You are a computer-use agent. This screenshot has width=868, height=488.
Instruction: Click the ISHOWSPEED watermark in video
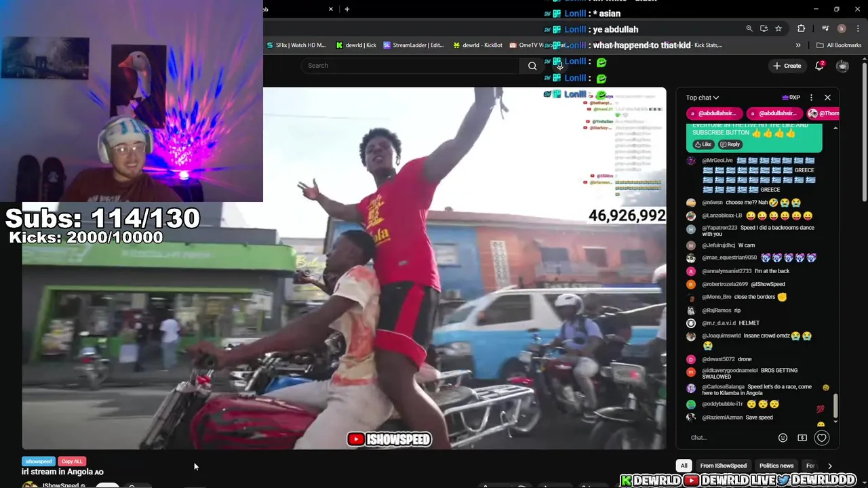point(389,439)
